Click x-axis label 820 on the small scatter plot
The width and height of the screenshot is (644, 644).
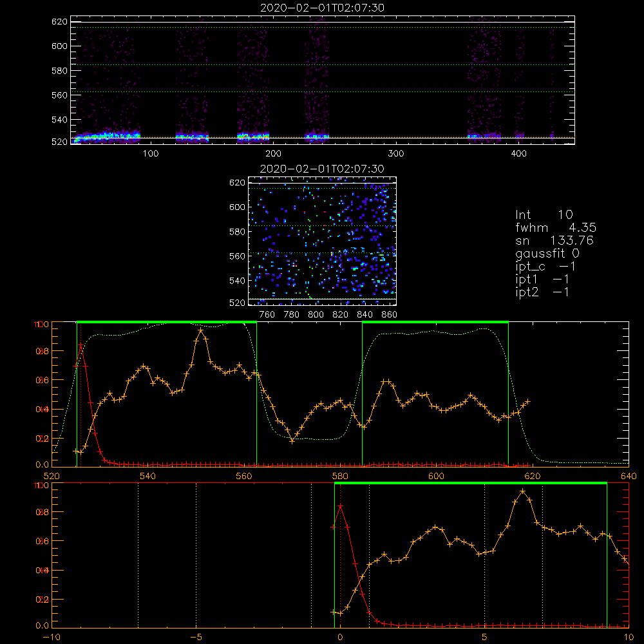341,315
